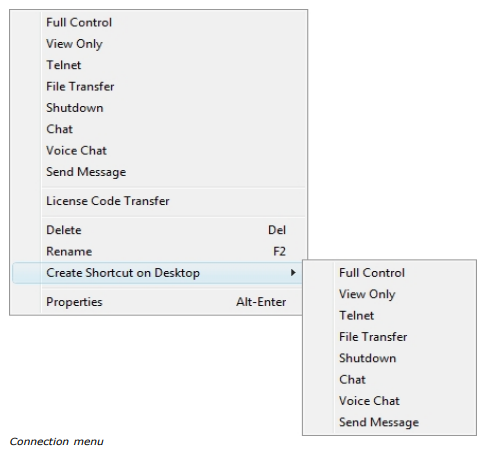
Task: Open Chat from the main menu
Action: tap(158, 129)
